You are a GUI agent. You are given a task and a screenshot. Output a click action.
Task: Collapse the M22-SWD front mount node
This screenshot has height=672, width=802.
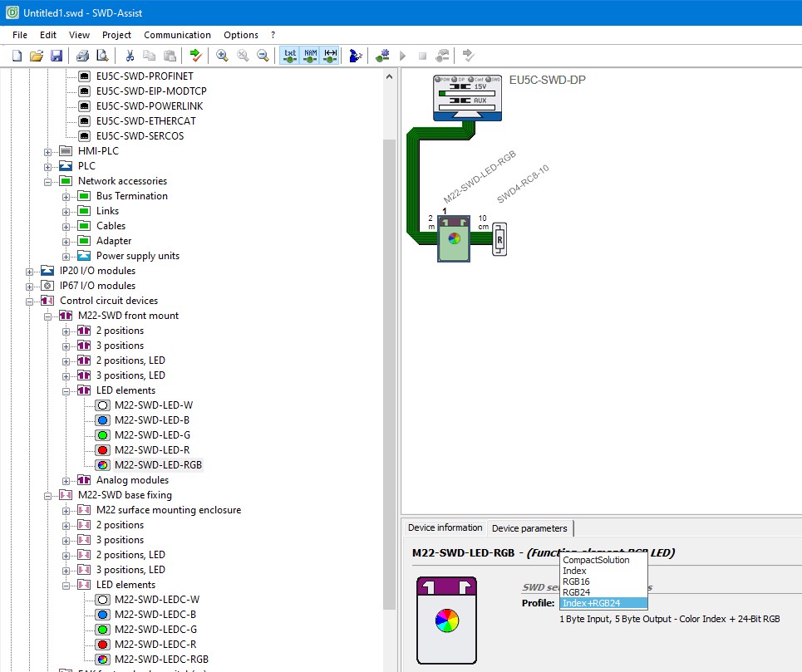(47, 316)
